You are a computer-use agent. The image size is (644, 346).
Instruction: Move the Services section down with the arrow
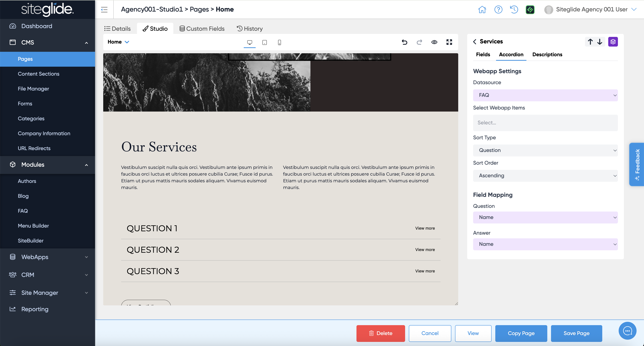click(x=599, y=42)
